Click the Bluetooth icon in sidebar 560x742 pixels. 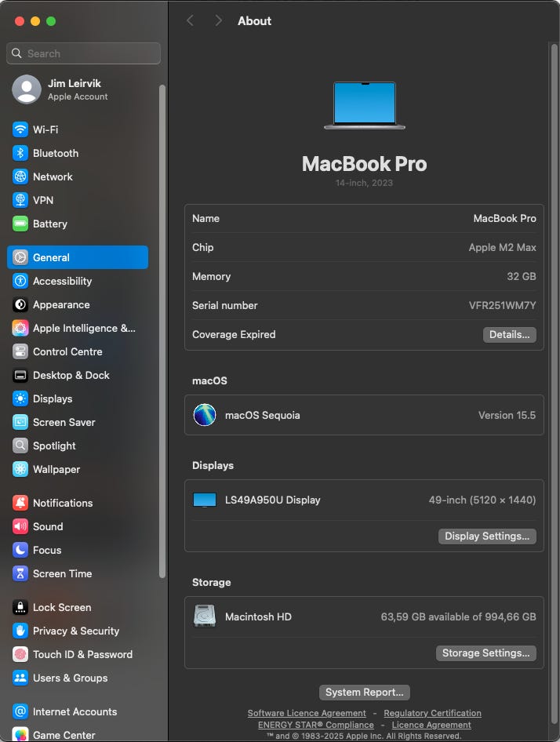pos(20,153)
